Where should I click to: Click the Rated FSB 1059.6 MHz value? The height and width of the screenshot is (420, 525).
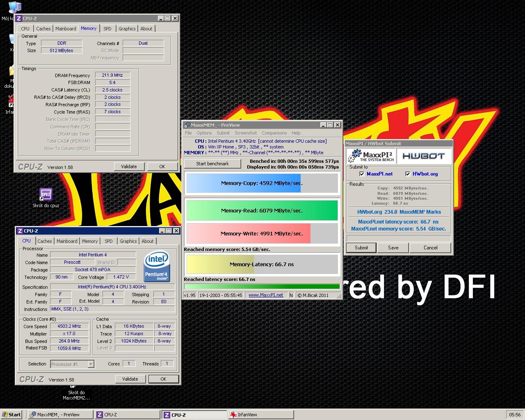click(69, 348)
